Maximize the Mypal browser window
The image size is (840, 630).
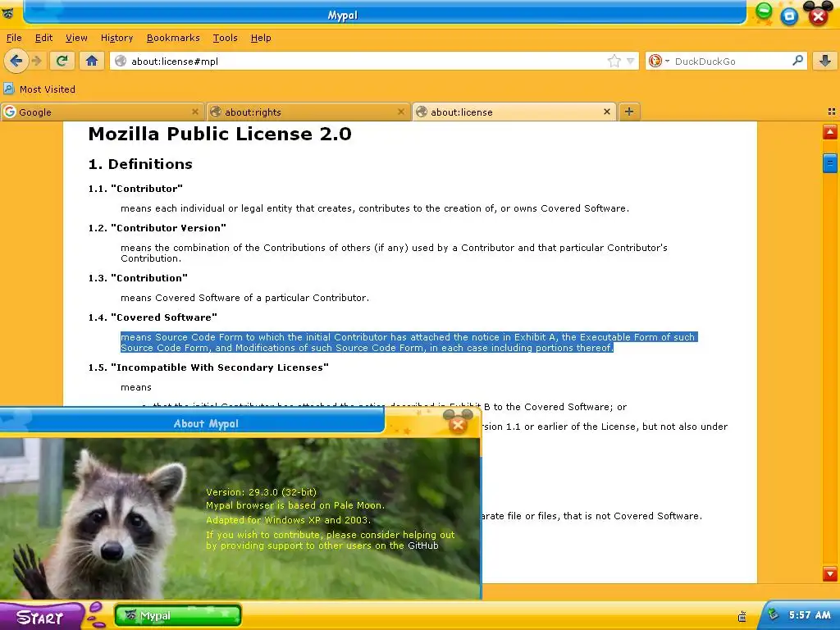(x=789, y=16)
